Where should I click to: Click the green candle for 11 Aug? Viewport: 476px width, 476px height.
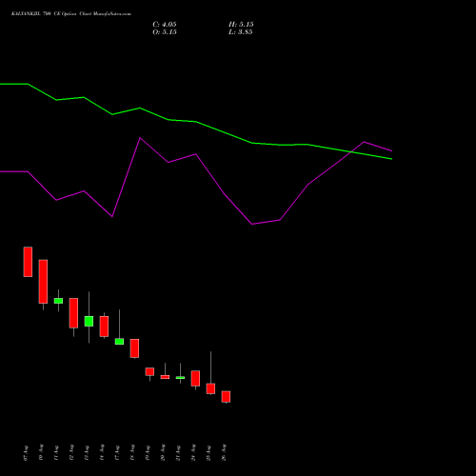(58, 301)
